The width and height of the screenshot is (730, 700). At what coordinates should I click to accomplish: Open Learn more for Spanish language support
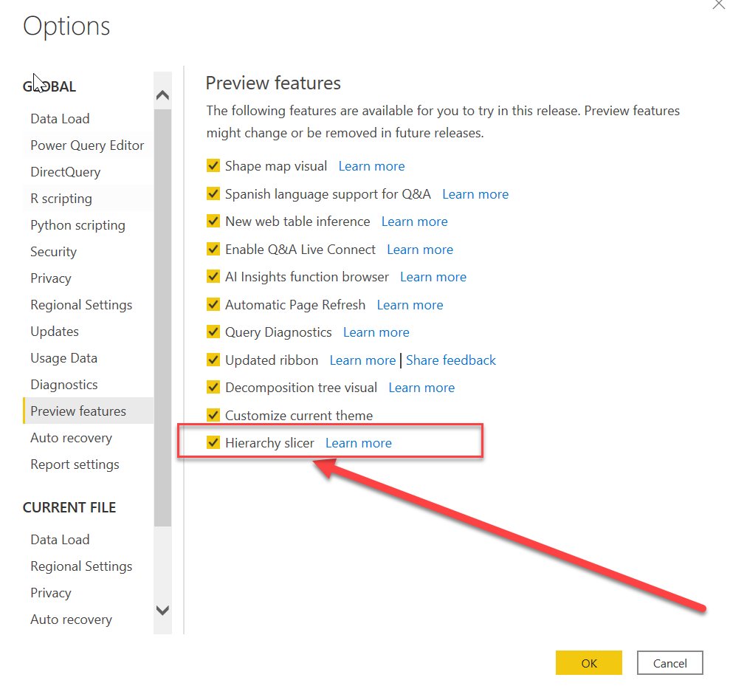tap(475, 194)
